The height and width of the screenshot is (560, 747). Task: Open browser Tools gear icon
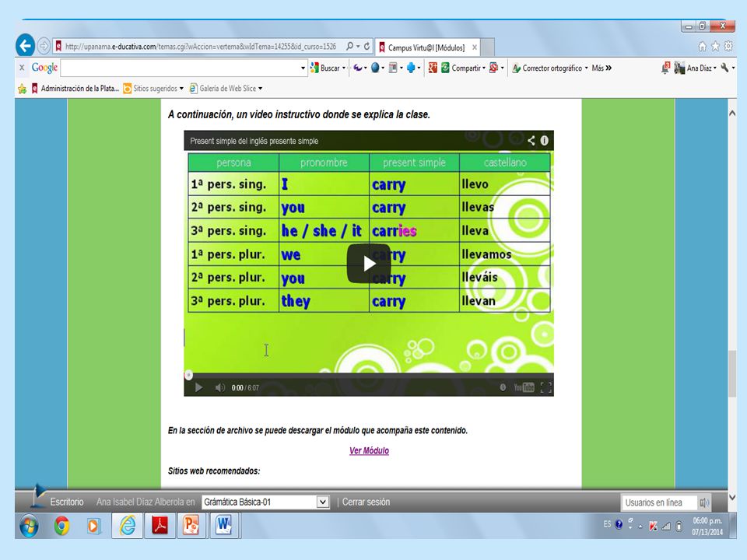[x=728, y=46]
